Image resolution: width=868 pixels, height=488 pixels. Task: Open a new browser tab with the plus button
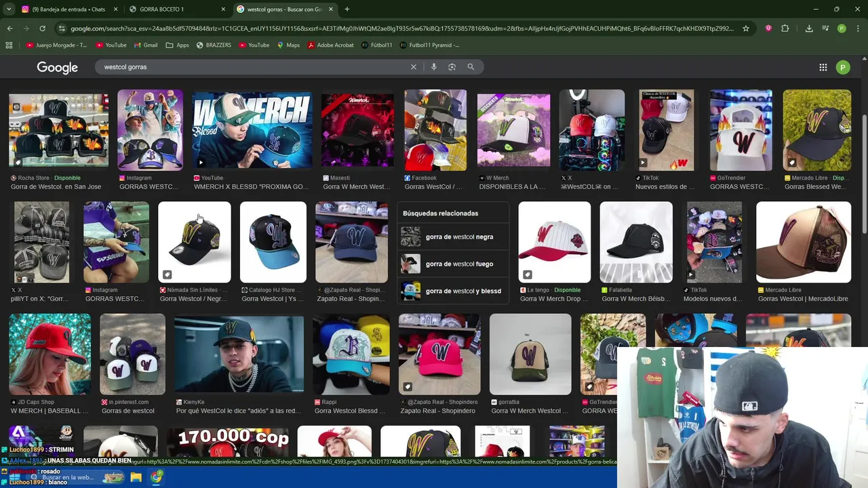click(347, 9)
